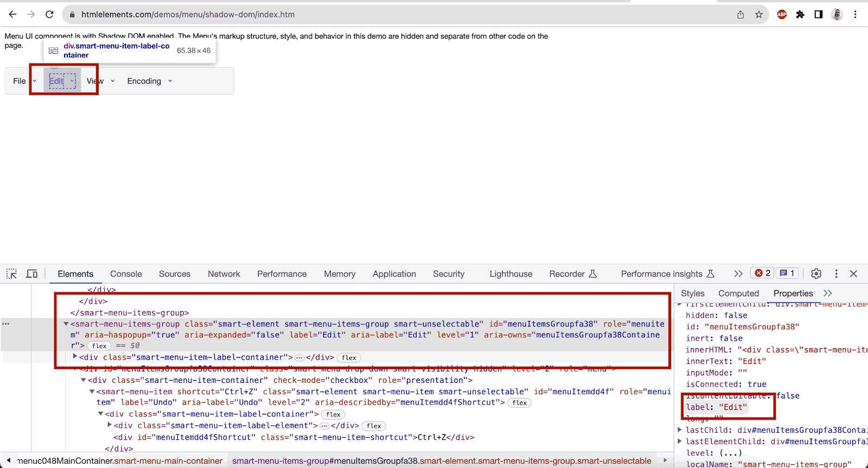This screenshot has height=468, width=868.
Task: Open the DevTools three-dot customize menu
Action: [x=836, y=274]
